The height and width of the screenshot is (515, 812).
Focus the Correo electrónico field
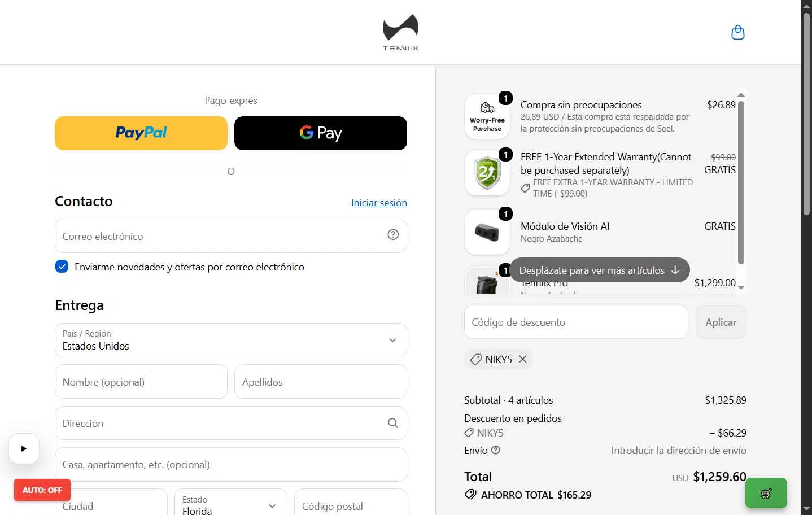click(x=231, y=236)
